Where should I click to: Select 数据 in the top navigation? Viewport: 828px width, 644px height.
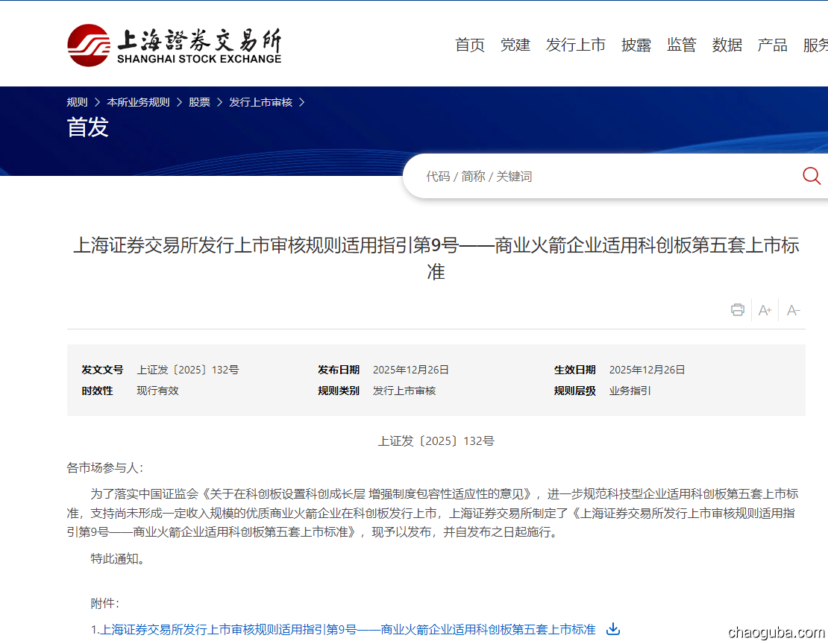click(727, 45)
